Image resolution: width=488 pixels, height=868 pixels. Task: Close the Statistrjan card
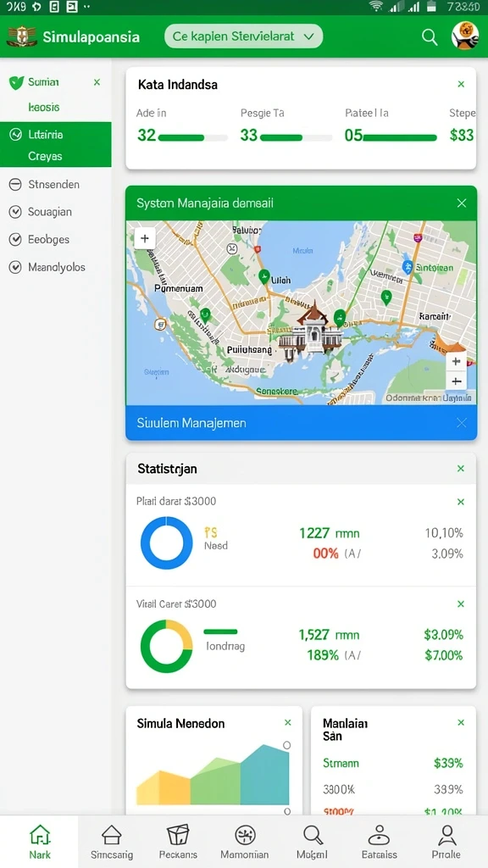[460, 469]
